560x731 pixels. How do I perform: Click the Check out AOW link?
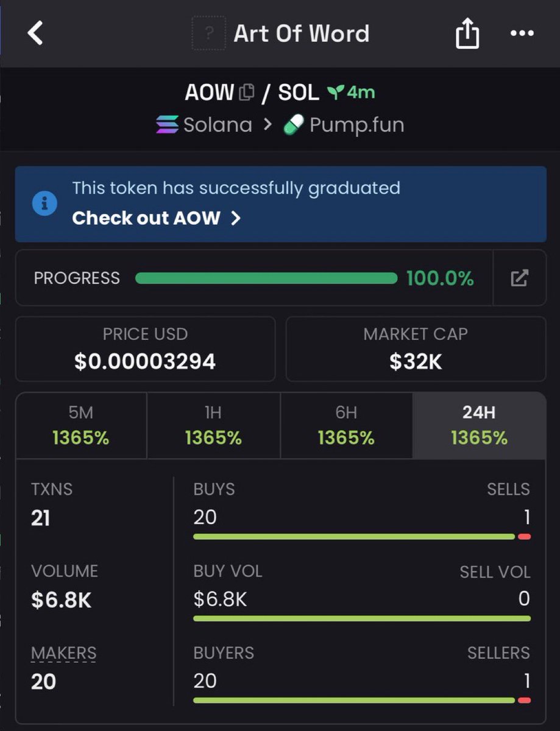[x=146, y=218]
